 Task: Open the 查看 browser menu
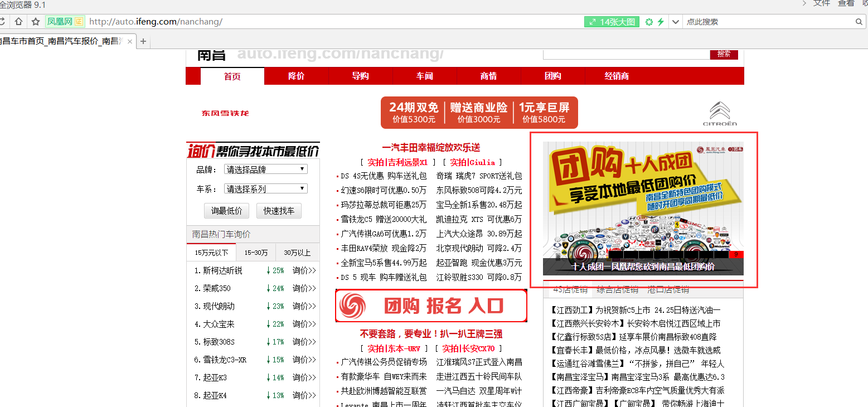tap(846, 3)
